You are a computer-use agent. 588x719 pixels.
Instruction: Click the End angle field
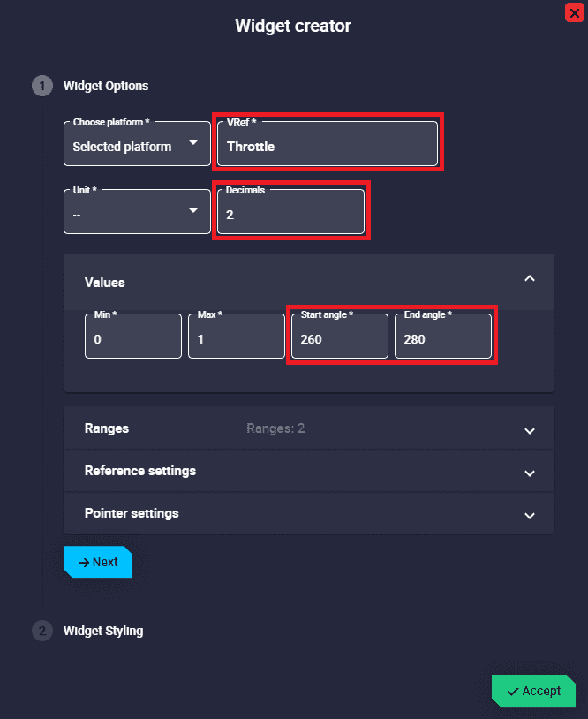[443, 337]
